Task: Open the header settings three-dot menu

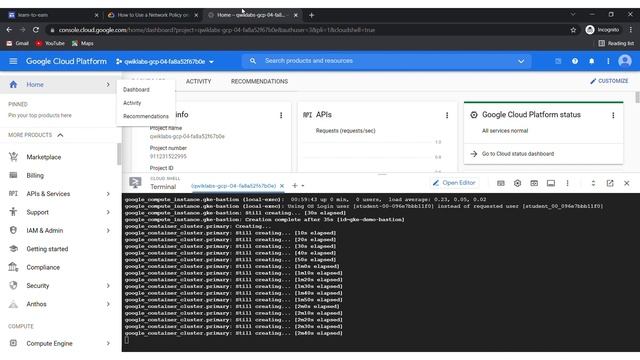Action: click(608, 61)
